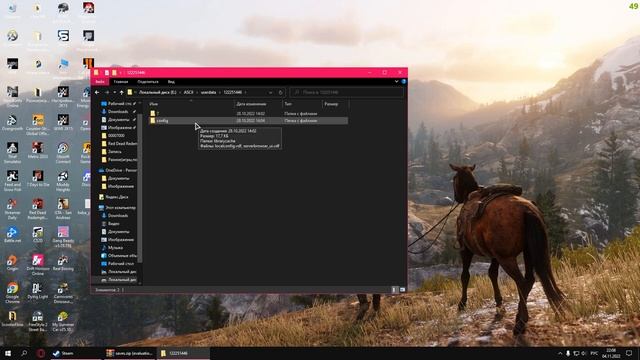Expand breadcrumb after Локальный диск (E:)

tap(180, 92)
